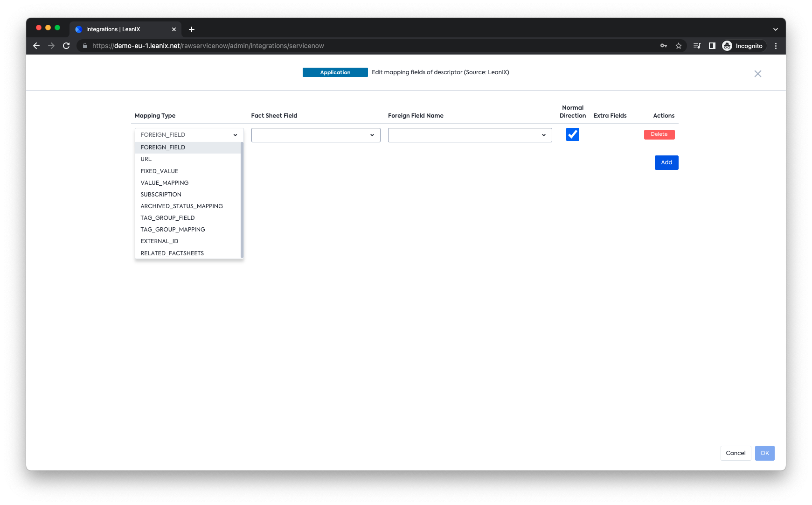Click the Application badge in the header
Viewport: 812px width, 505px height.
335,72
